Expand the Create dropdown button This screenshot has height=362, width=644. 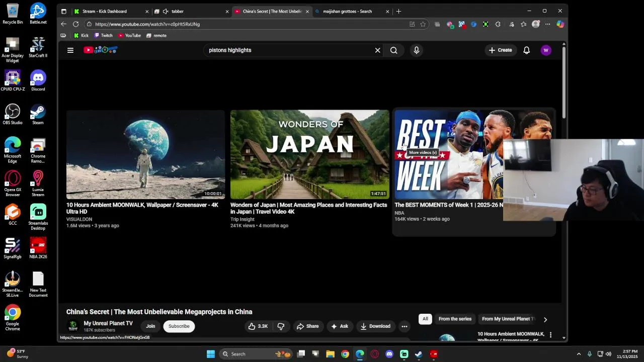(x=500, y=50)
